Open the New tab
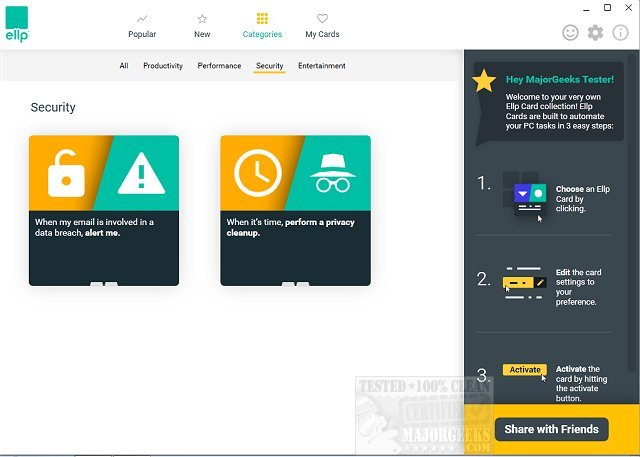Screen dimensions: 640x457 202,27
